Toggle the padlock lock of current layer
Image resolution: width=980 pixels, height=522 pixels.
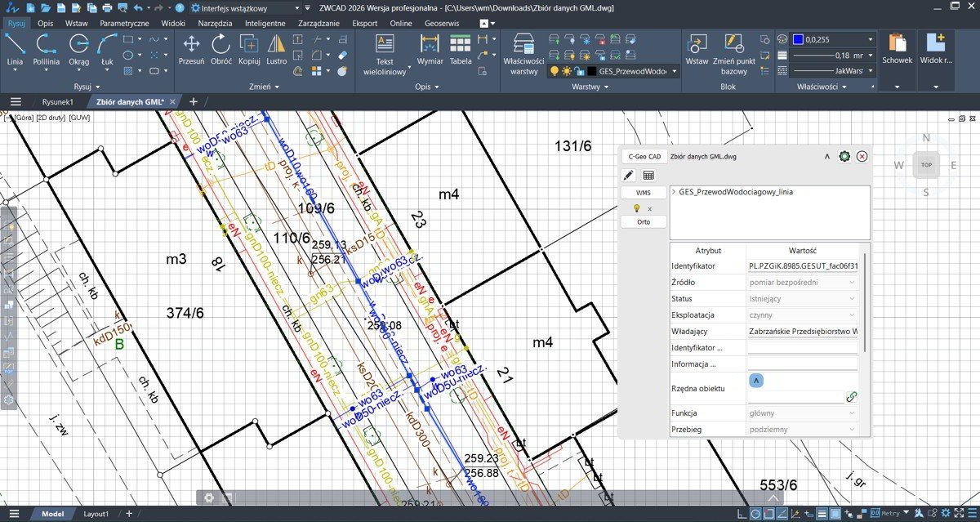(x=578, y=71)
